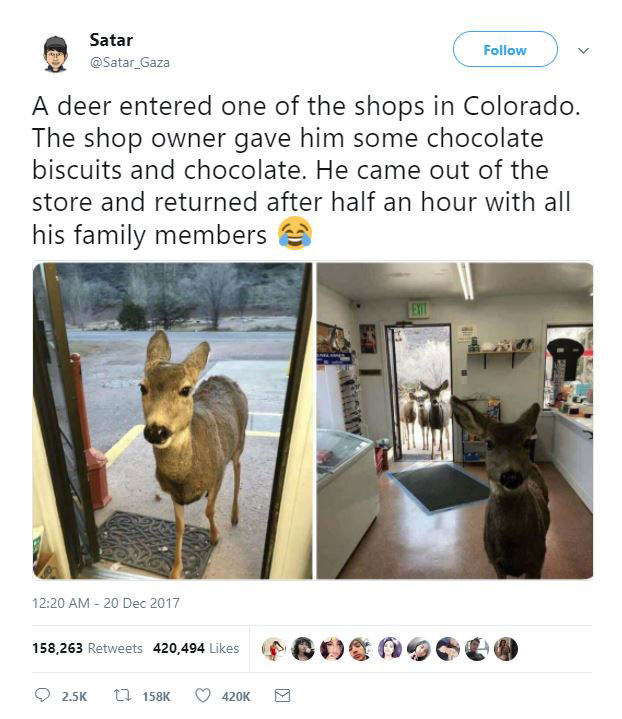622x719 pixels.
Task: Open the Satar display name link
Action: click(x=111, y=40)
